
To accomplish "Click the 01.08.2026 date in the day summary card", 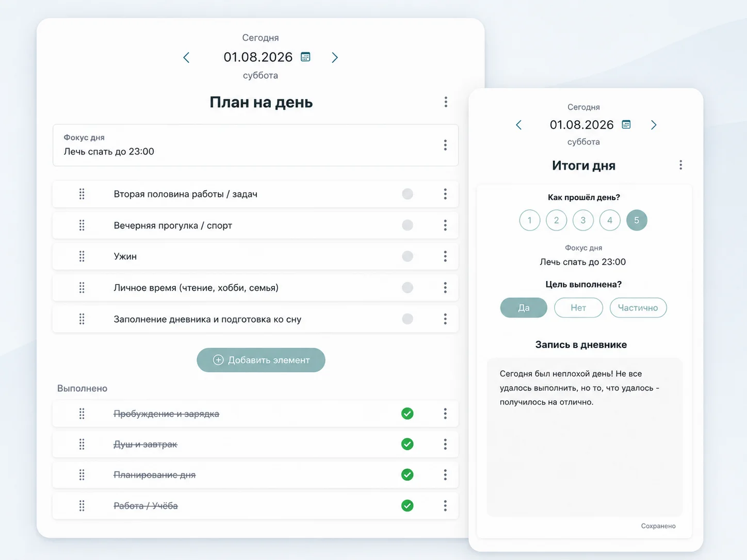I will (582, 125).
